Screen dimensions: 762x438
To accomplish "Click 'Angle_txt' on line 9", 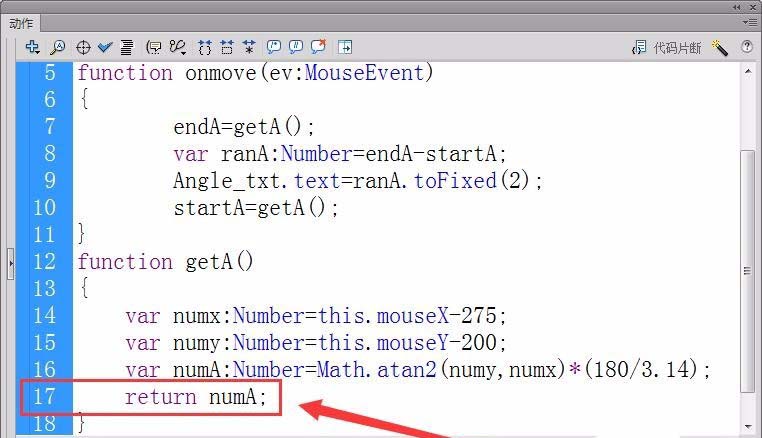I will point(227,181).
